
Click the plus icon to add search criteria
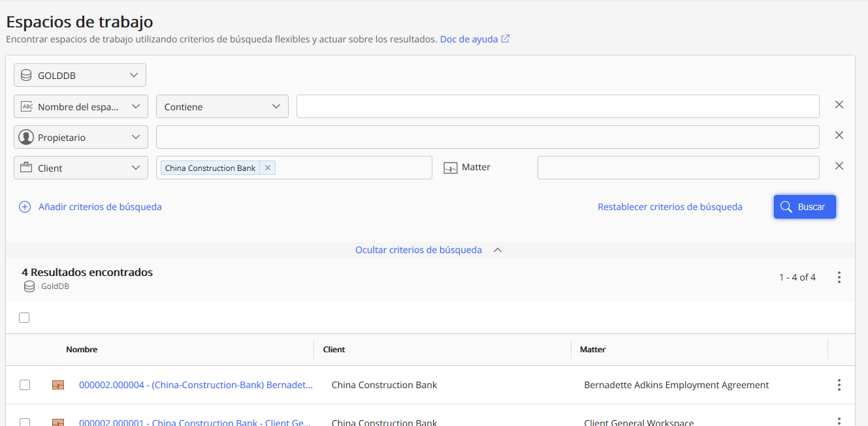[25, 207]
